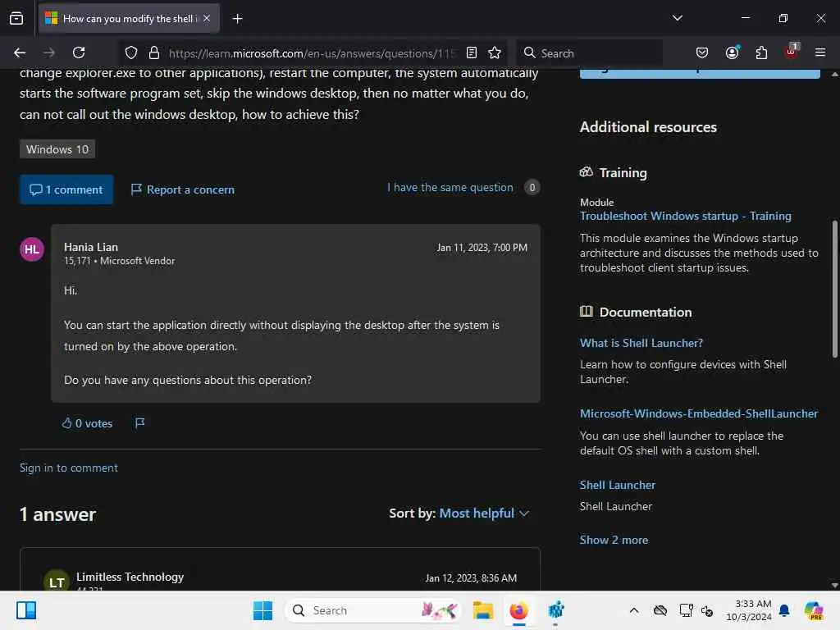
Task: Open Hania Lian's profile avatar
Action: [32, 249]
